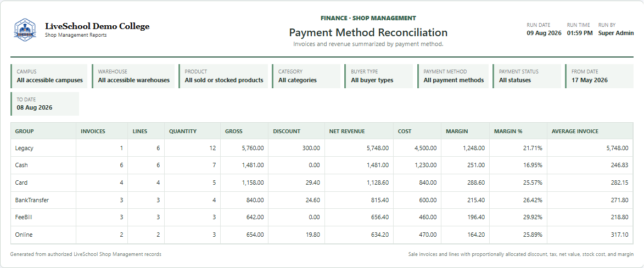The width and height of the screenshot is (644, 268).
Task: Click Card discount 29.40
Action: pos(312,183)
